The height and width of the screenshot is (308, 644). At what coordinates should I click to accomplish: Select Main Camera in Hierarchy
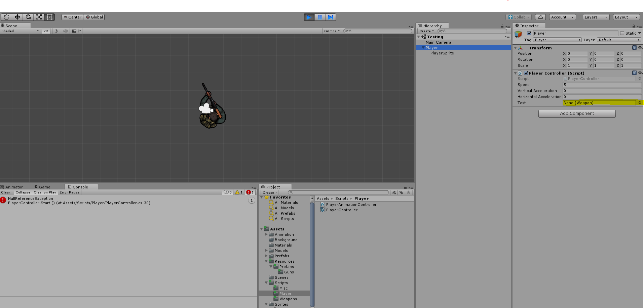coord(438,42)
